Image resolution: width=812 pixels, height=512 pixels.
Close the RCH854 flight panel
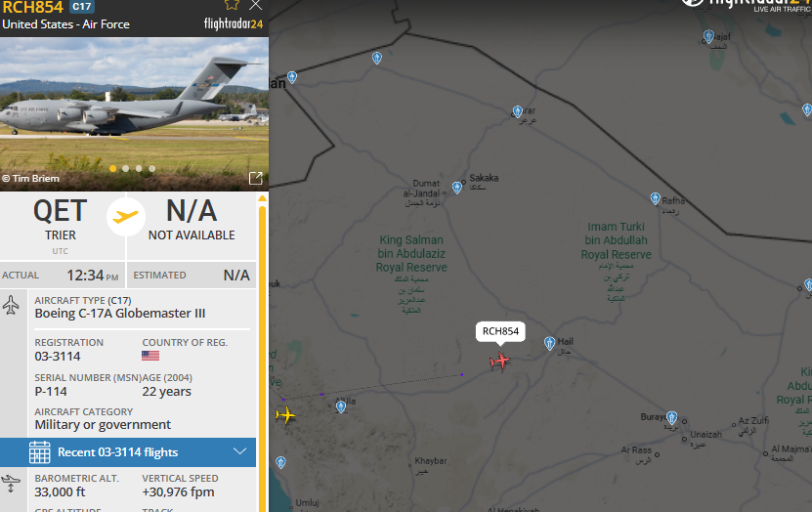(255, 5)
